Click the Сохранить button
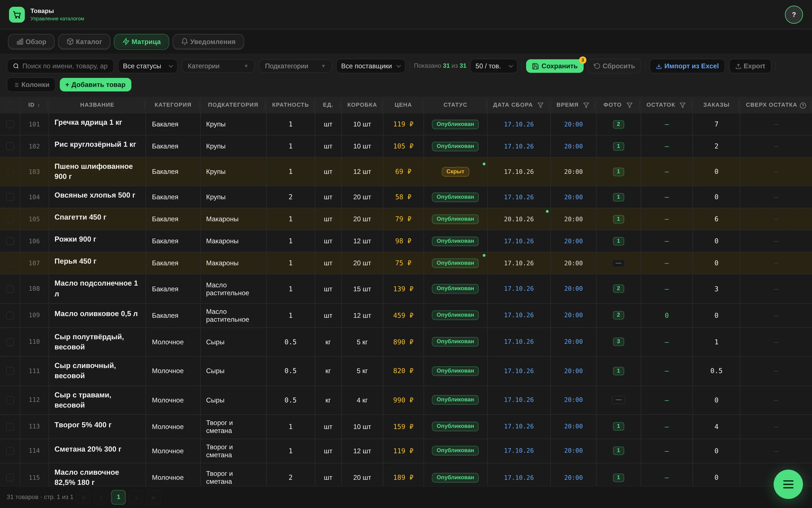The height and width of the screenshot is (508, 812). pyautogui.click(x=555, y=66)
